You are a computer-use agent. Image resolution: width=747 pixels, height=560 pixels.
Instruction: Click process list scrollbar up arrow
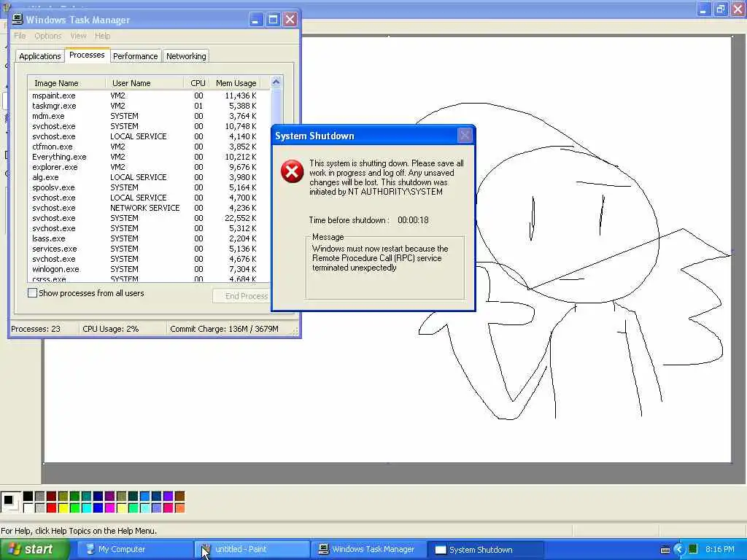(x=276, y=82)
